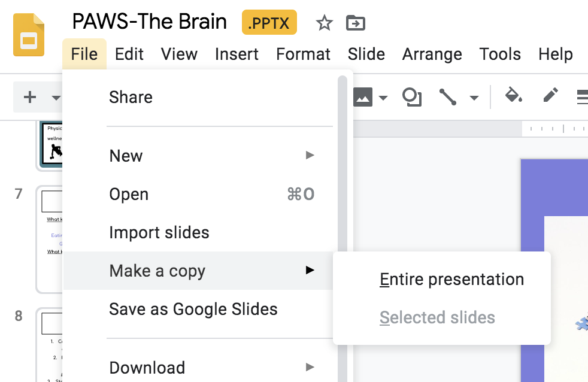Image resolution: width=588 pixels, height=382 pixels.
Task: Expand the line type dropdown arrow
Action: (474, 98)
